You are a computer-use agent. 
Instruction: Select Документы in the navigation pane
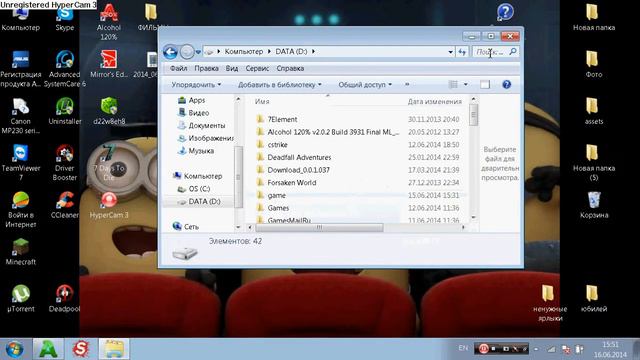click(202, 125)
